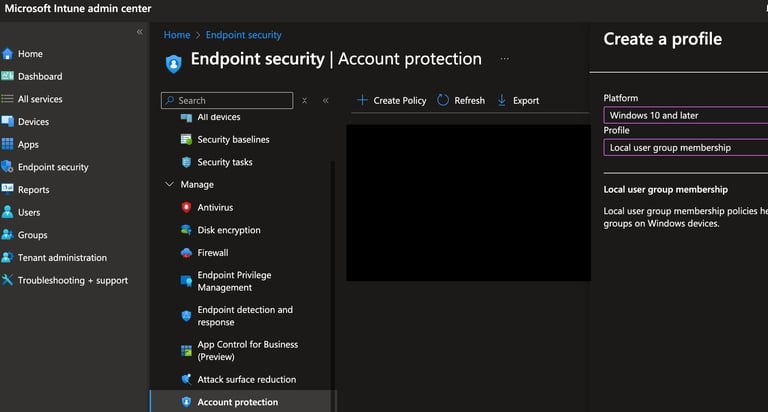Select Users in the left sidebar
Viewport: 768px width, 412px height.
point(29,212)
